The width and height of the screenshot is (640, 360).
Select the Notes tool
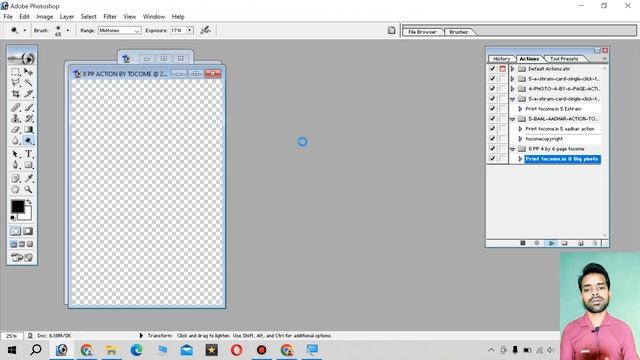click(x=16, y=178)
